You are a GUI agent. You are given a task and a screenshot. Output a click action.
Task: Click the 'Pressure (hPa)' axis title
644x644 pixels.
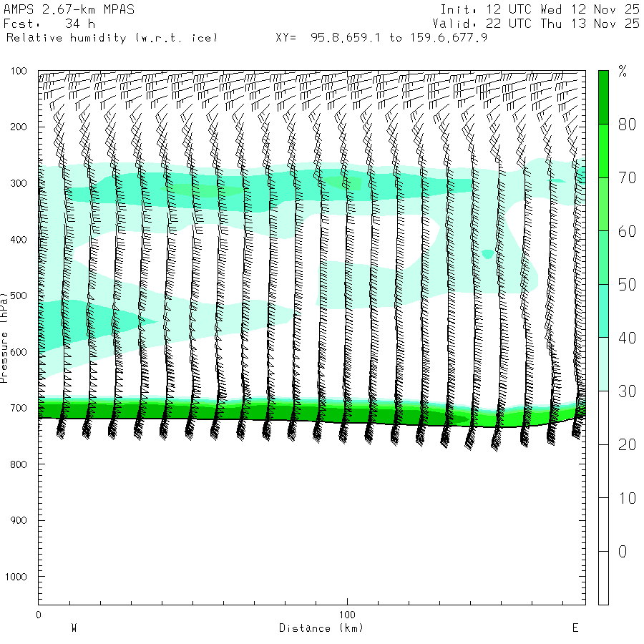pos(4,338)
